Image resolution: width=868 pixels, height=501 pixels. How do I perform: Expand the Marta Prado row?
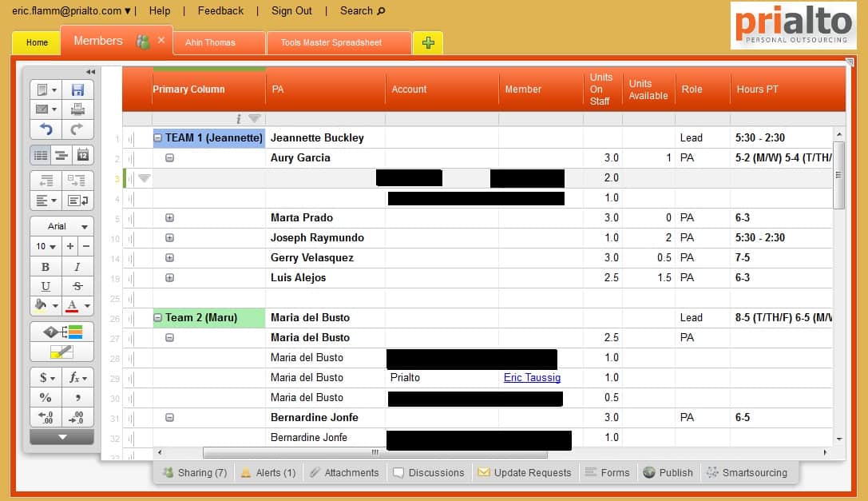169,217
